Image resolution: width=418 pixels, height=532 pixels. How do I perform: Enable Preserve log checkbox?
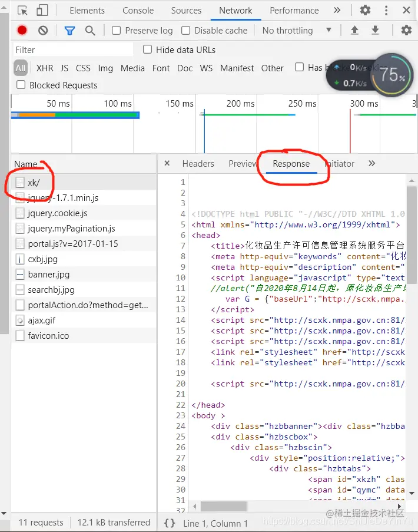[x=117, y=31]
